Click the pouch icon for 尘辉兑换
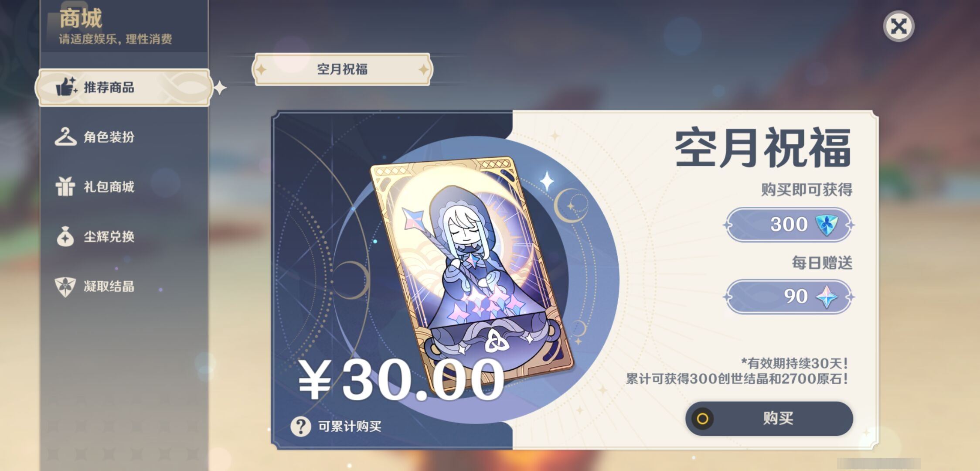Viewport: 980px width, 471px height. (x=65, y=236)
